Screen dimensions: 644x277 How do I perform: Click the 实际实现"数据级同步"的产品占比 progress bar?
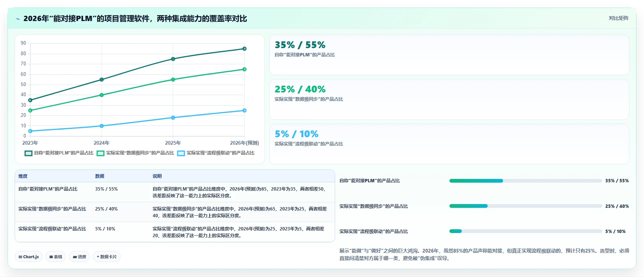point(526,206)
